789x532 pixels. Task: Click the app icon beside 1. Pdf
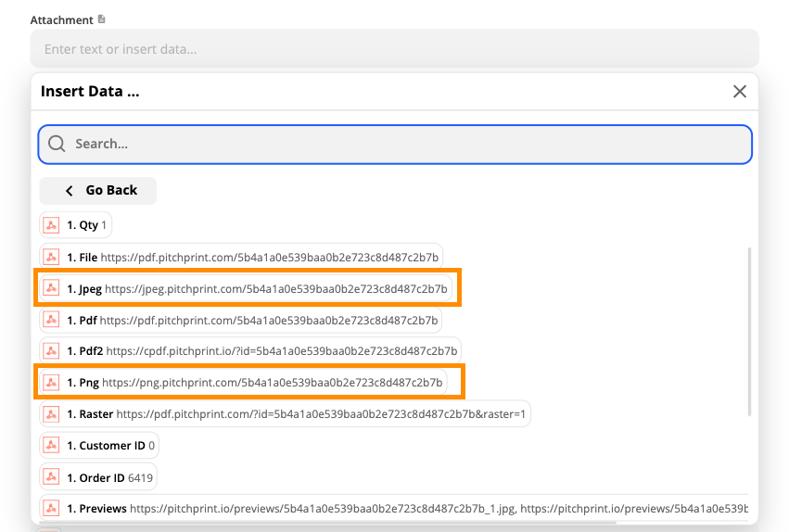(x=51, y=321)
